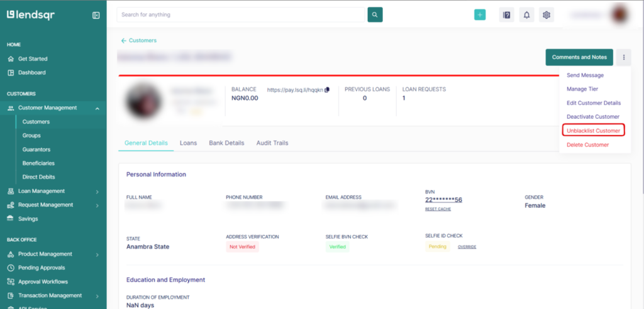Click the Customers breadcrumb link
Screen dimensions: 644x309
point(143,41)
